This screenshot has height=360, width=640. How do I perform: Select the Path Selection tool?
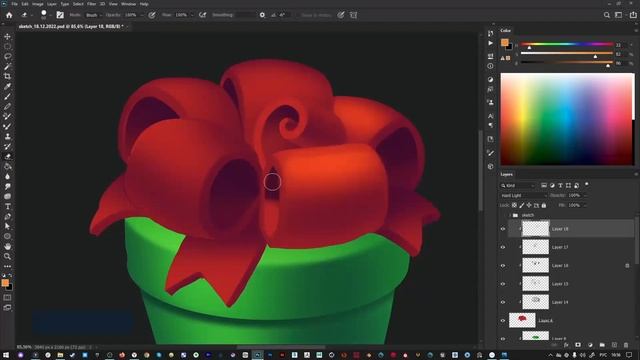point(7,226)
